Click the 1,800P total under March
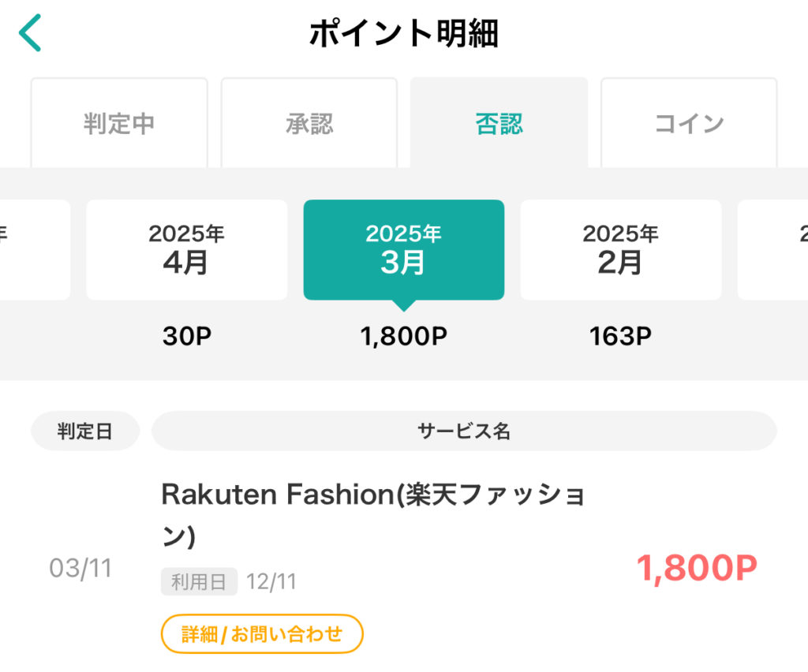The height and width of the screenshot is (672, 808). pos(403,337)
